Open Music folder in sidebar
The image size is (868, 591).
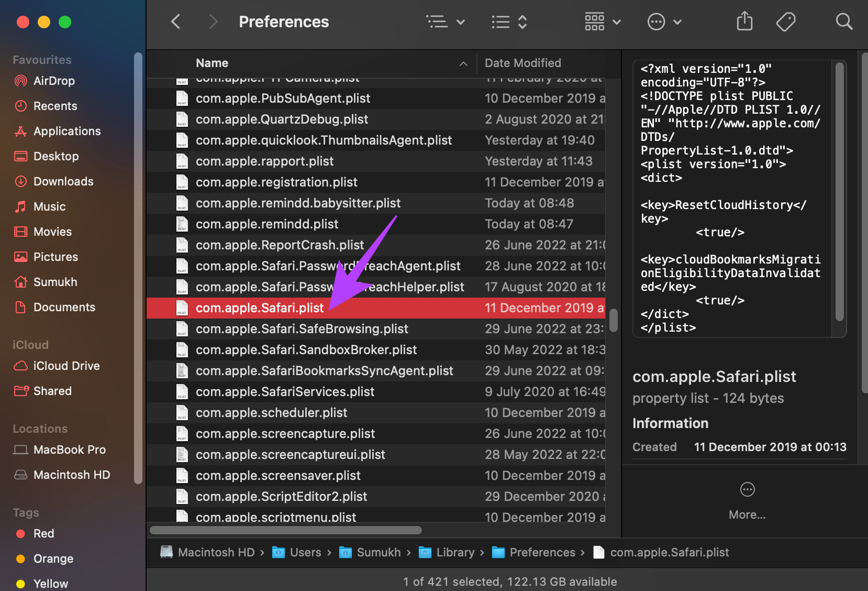(49, 206)
